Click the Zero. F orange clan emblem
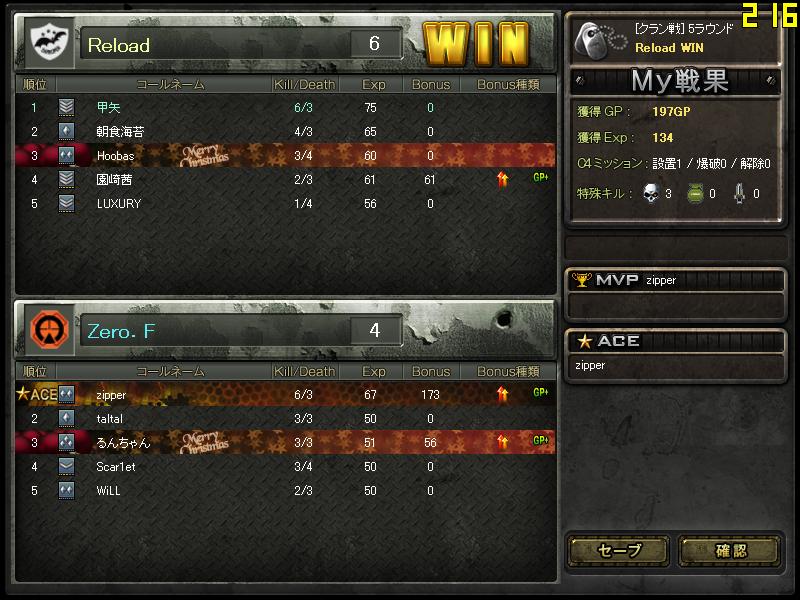 tap(49, 330)
